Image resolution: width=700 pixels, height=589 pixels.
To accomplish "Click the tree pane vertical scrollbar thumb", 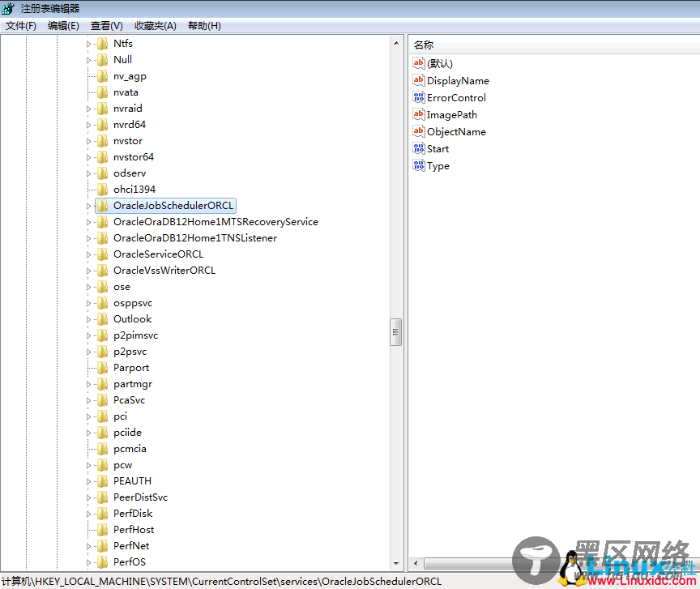I will point(395,332).
